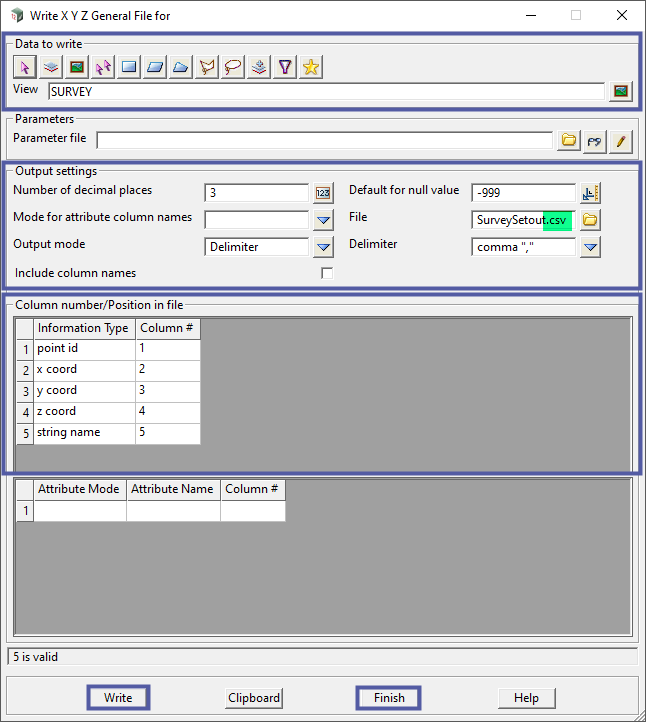
Task: Click the star favourites icon
Action: point(311,67)
